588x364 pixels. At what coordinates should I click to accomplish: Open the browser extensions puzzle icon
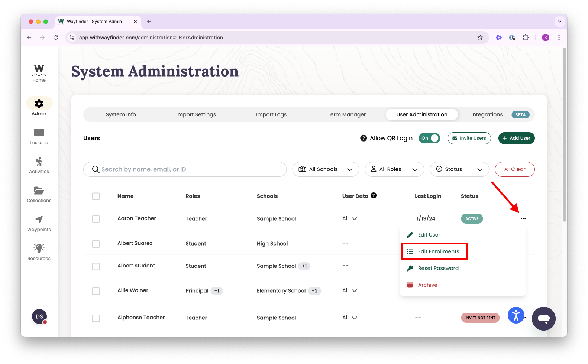526,38
